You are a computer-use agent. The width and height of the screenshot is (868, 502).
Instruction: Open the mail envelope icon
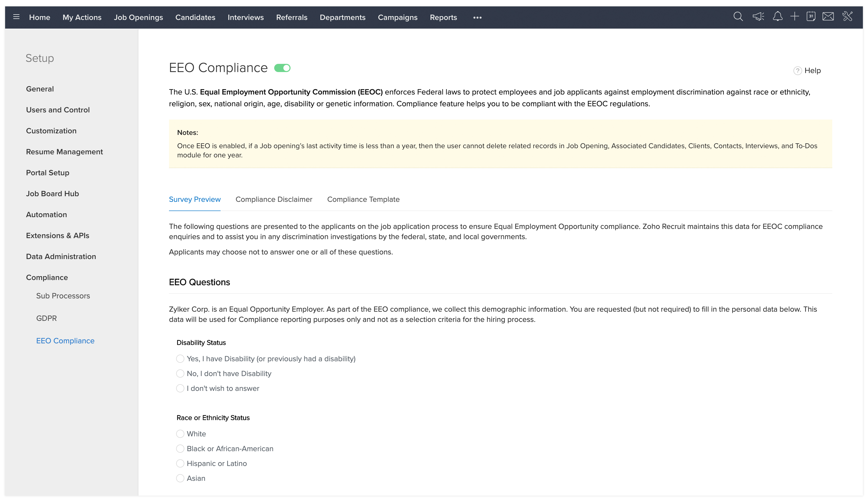tap(828, 17)
